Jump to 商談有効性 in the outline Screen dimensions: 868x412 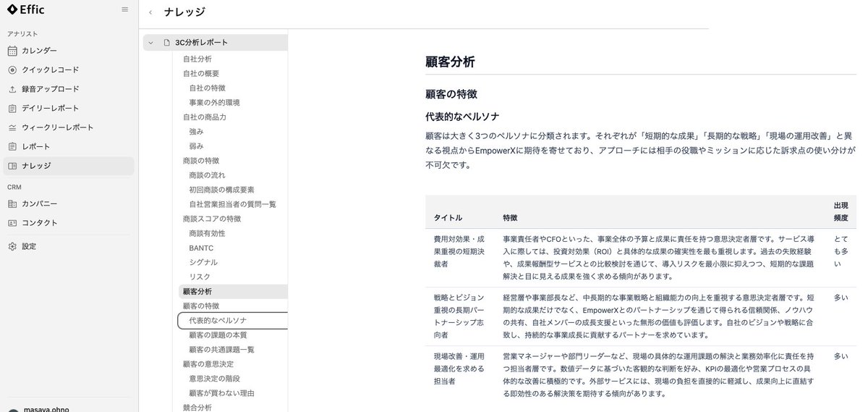[207, 233]
